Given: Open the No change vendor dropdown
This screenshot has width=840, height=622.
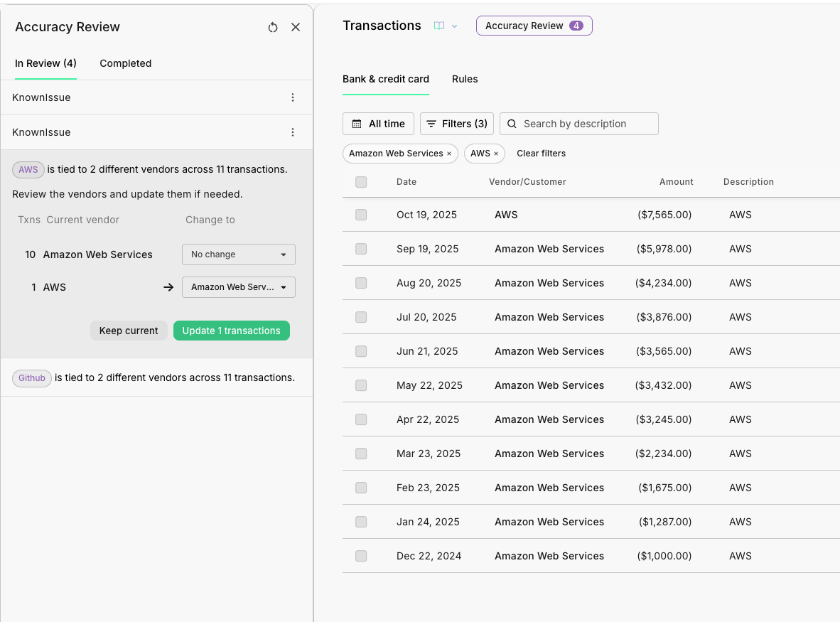Looking at the screenshot, I should pyautogui.click(x=239, y=254).
